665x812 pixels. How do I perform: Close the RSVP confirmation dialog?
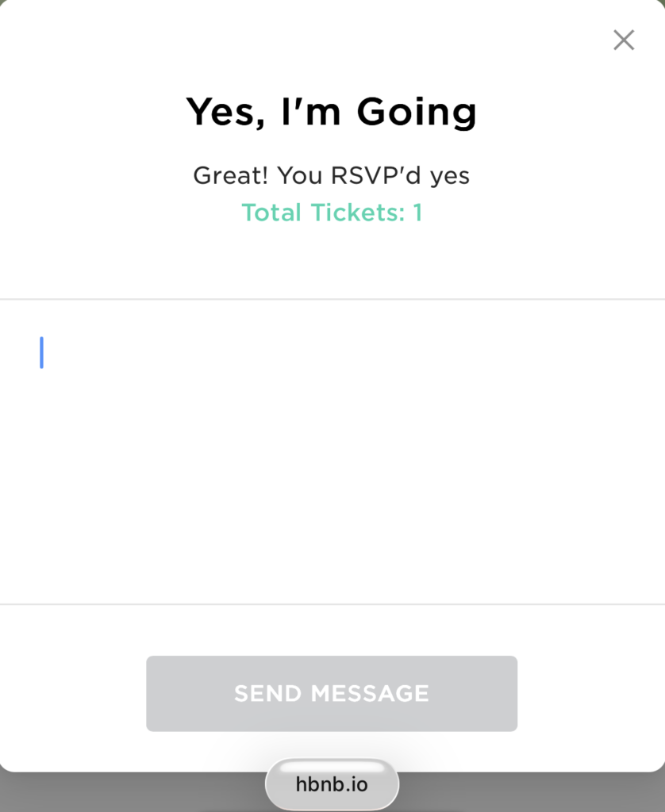tap(624, 40)
